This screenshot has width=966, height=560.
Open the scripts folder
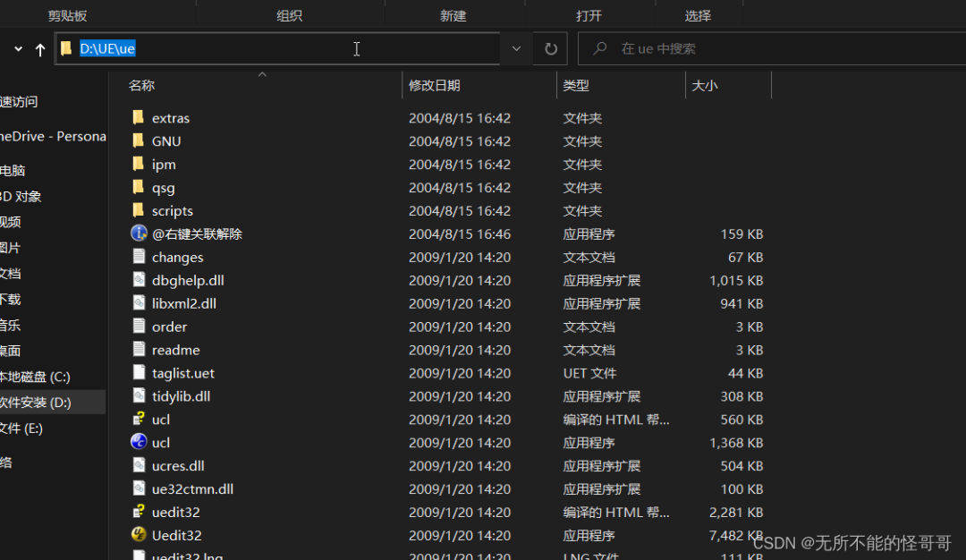click(x=172, y=210)
